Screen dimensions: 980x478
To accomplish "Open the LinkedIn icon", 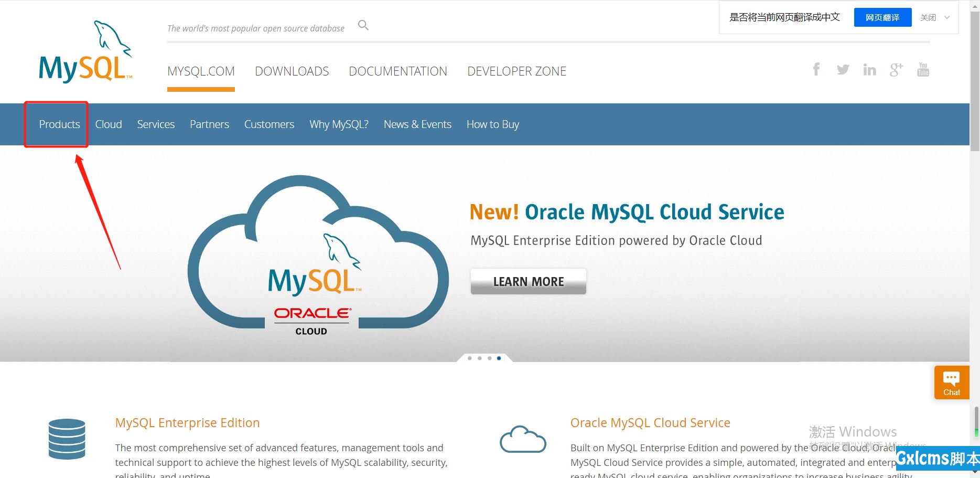I will [869, 69].
